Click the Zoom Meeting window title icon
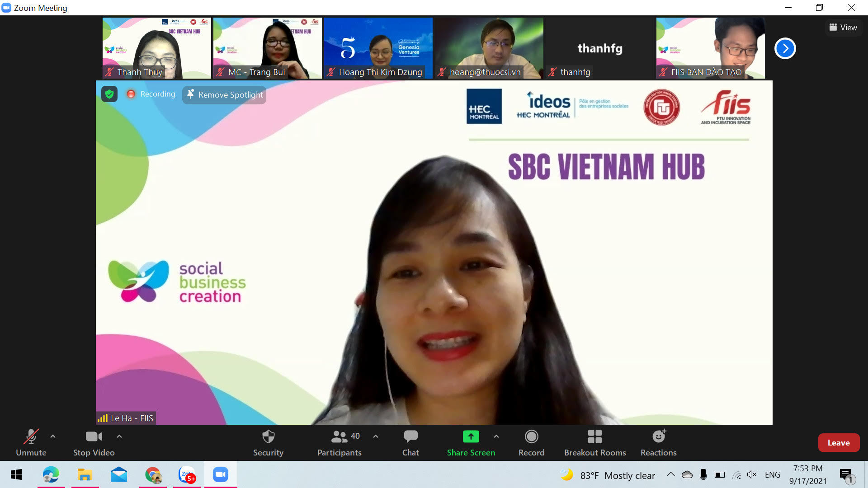The width and height of the screenshot is (868, 488). 6,8
